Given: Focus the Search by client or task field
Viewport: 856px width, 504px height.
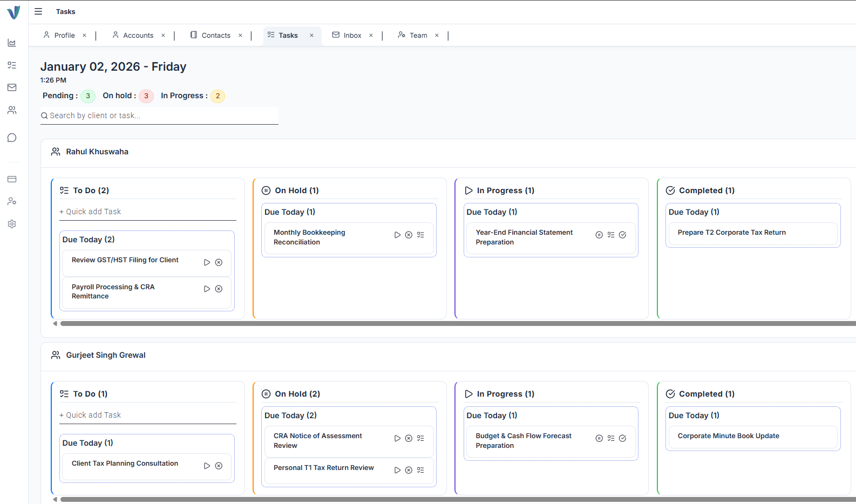Looking at the screenshot, I should point(159,115).
